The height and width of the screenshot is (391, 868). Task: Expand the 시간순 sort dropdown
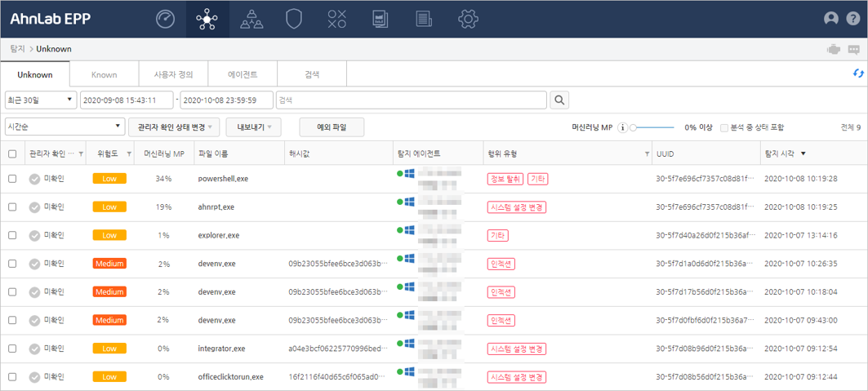pos(64,127)
